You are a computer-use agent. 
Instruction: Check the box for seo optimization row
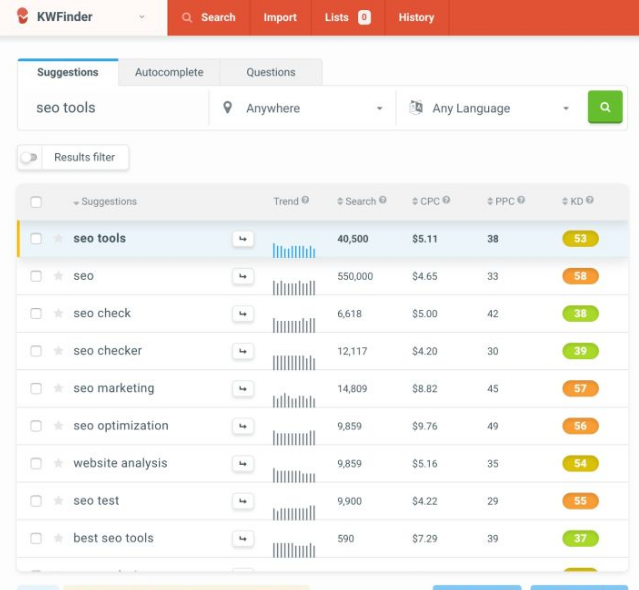click(x=36, y=426)
